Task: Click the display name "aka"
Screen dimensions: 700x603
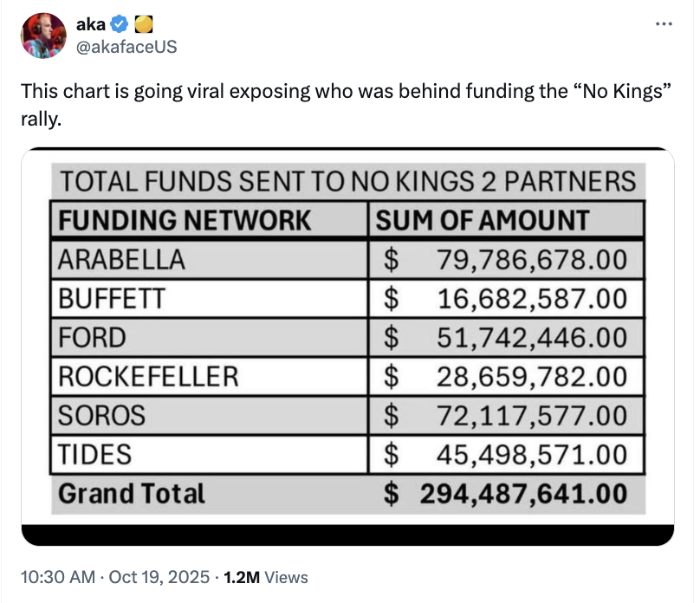Action: (92, 25)
